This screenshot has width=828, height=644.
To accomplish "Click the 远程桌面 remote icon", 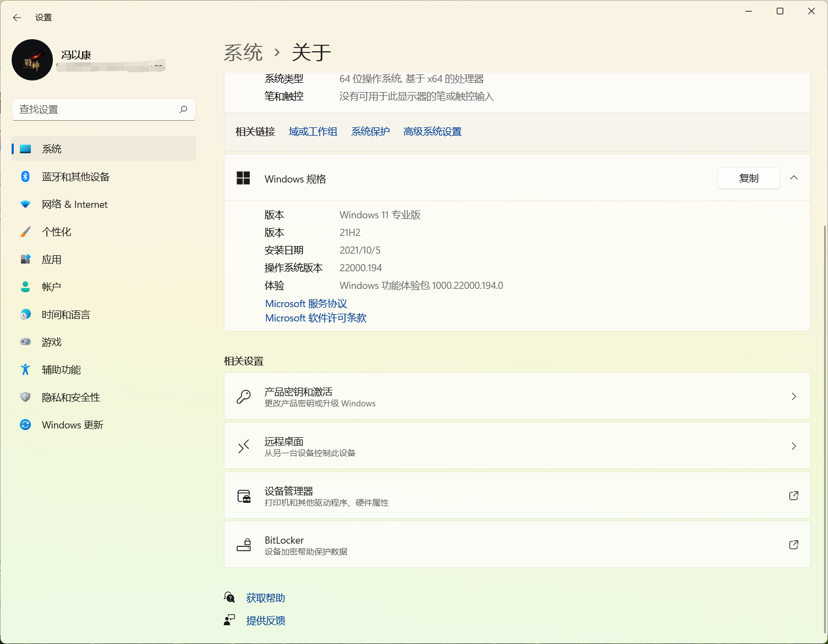I will [x=244, y=446].
